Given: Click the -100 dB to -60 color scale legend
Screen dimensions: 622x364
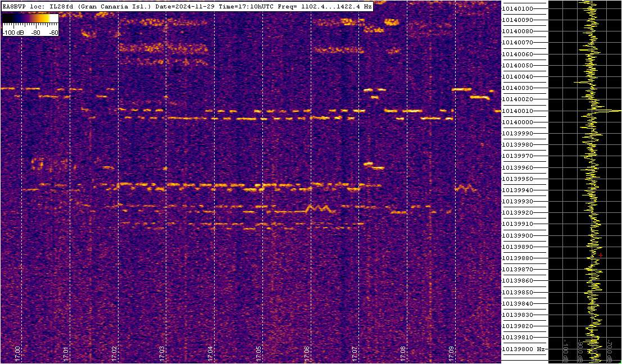Looking at the screenshot, I should point(30,25).
